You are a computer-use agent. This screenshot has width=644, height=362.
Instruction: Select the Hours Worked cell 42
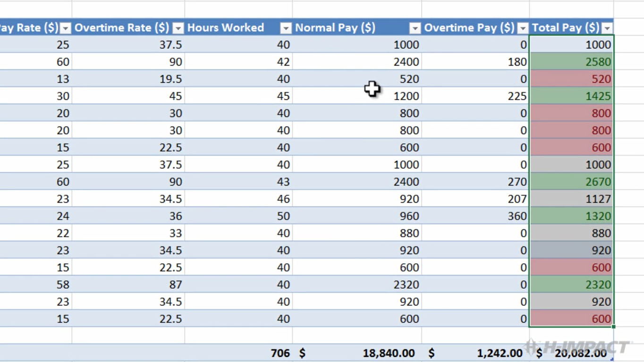coord(238,62)
